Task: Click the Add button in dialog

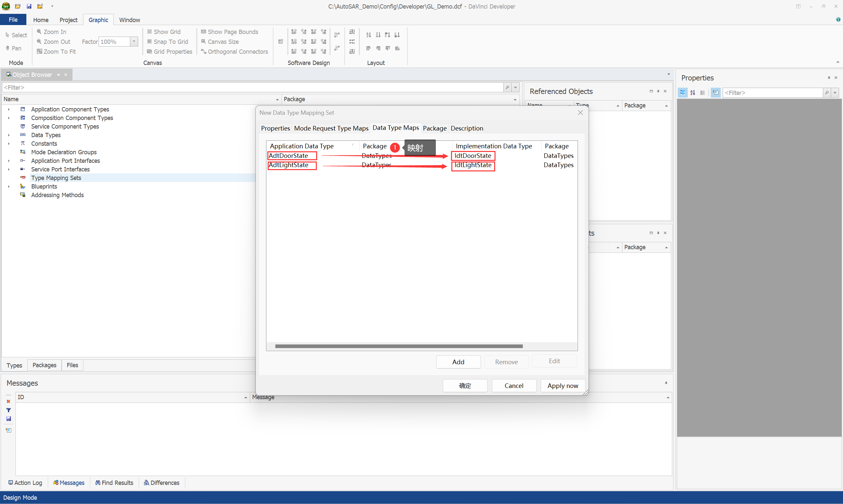Action: click(x=458, y=362)
